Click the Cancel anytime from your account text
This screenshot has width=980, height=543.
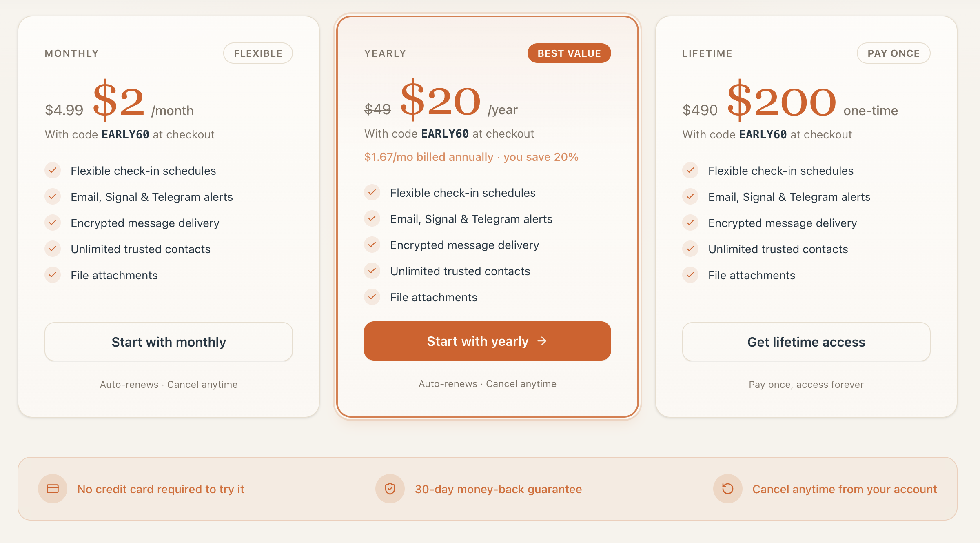(845, 489)
